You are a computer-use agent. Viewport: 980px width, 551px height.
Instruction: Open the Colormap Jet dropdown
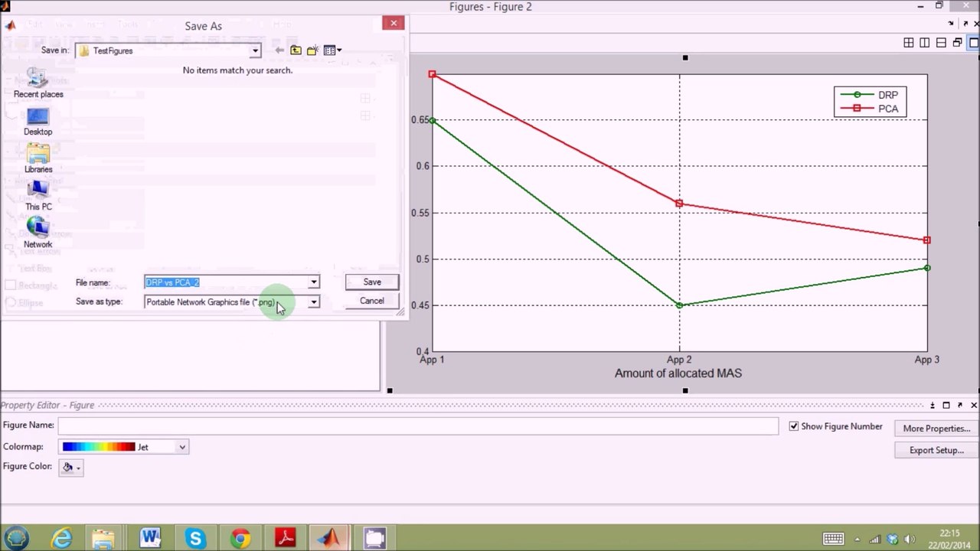(x=182, y=447)
